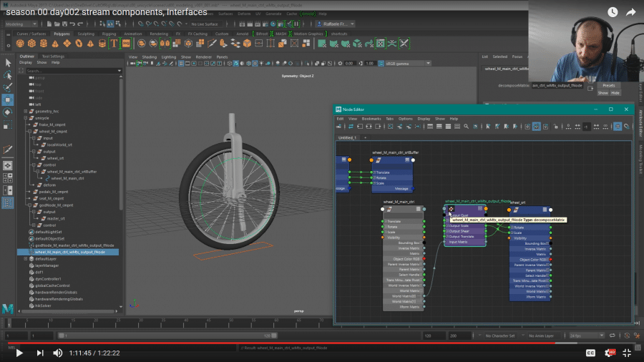Pick the Paint Selection tool in the toolbox
The image size is (644, 362).
(8, 87)
